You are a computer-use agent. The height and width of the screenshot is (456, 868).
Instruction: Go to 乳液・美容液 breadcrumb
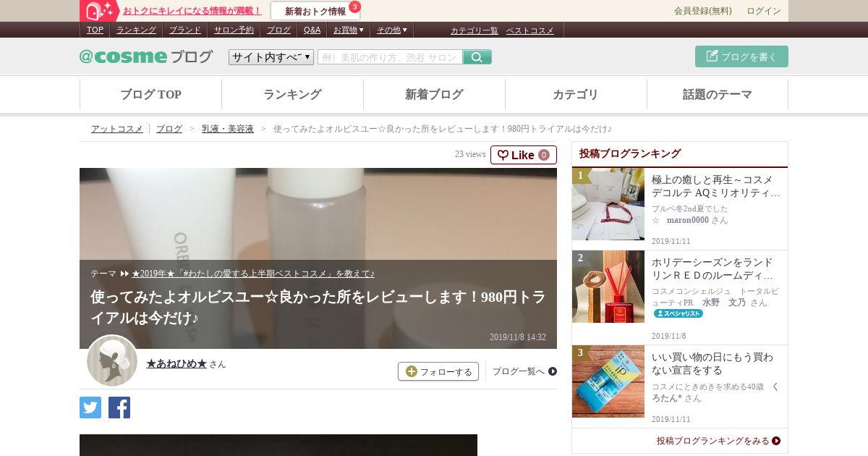[228, 129]
